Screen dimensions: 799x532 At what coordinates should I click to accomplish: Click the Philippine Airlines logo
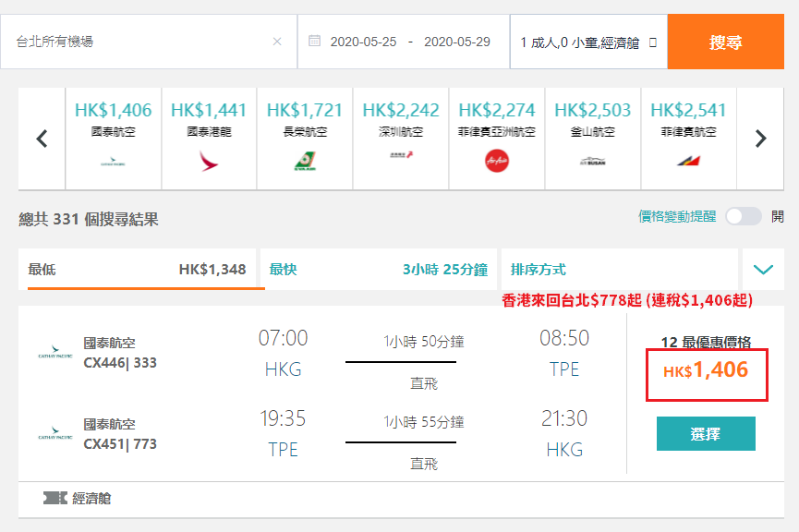[x=688, y=161]
